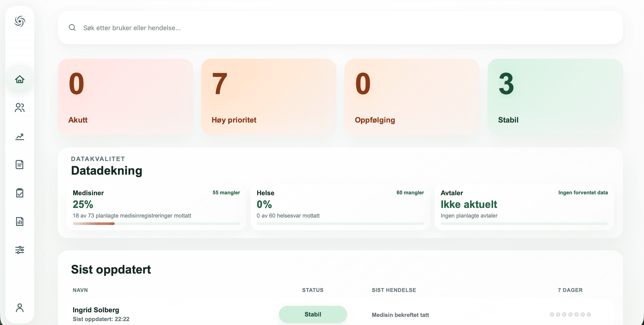The height and width of the screenshot is (325, 644).
Task: Click the Helse progress bar
Action: 340,224
